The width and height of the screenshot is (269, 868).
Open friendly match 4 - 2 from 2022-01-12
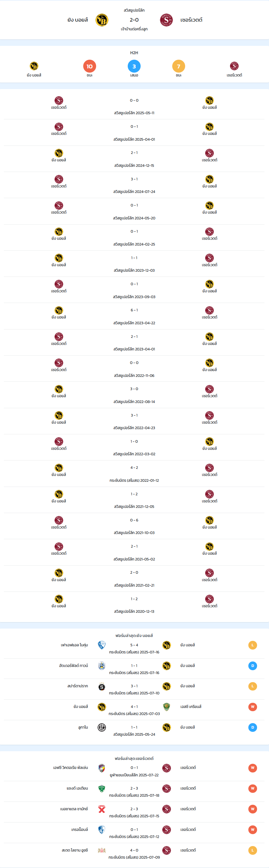pyautogui.click(x=134, y=474)
